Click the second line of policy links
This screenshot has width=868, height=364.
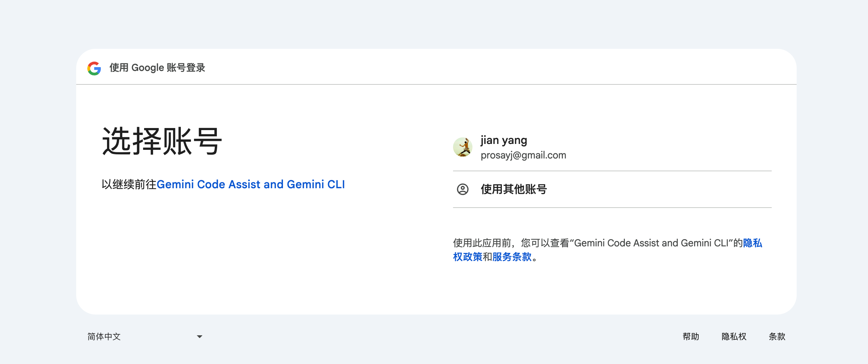click(495, 257)
